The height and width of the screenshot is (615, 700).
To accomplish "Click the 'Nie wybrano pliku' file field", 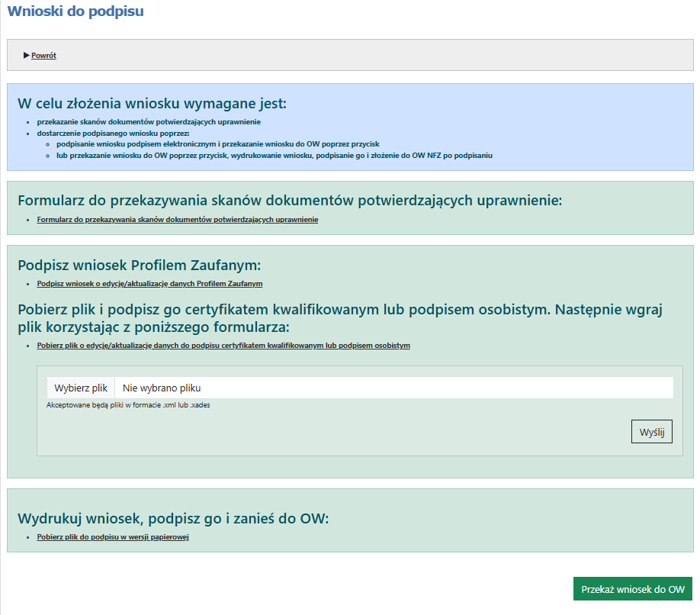I will pos(393,388).
